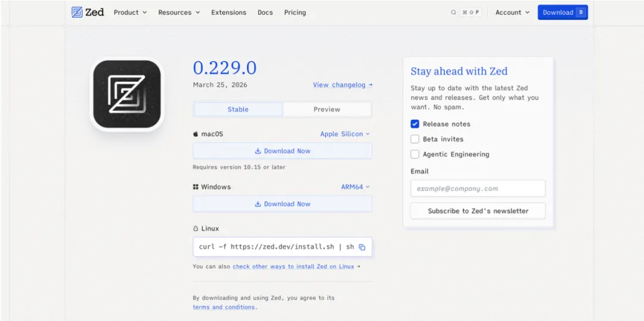Screen dimensions: 644x321
Task: Uncheck the Release notes checkbox
Action: point(415,124)
